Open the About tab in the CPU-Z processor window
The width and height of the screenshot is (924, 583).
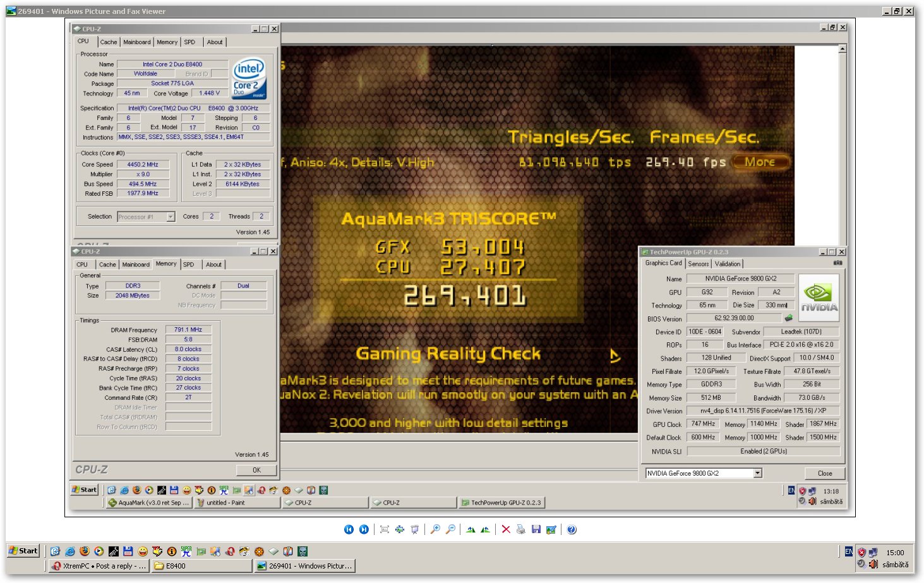215,42
